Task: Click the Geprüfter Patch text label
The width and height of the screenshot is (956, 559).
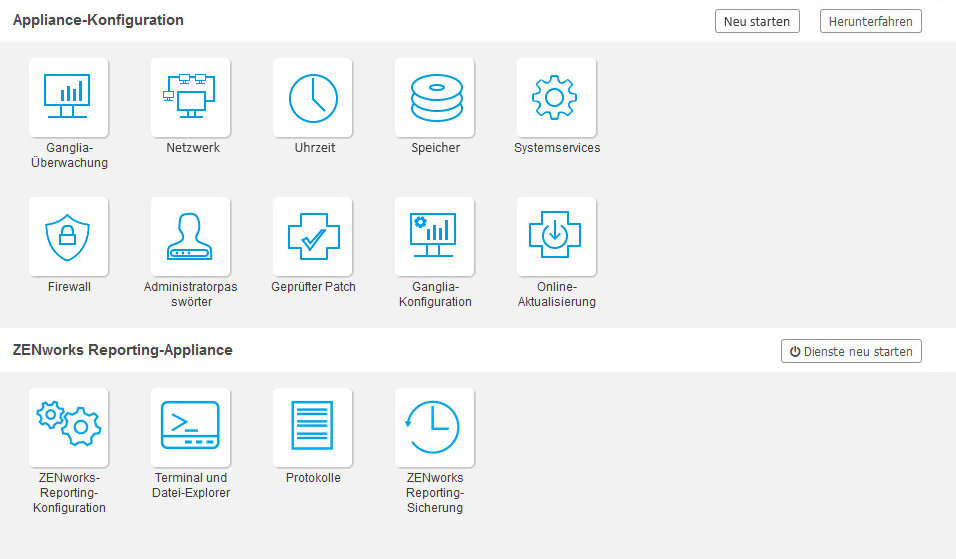Action: coord(313,287)
